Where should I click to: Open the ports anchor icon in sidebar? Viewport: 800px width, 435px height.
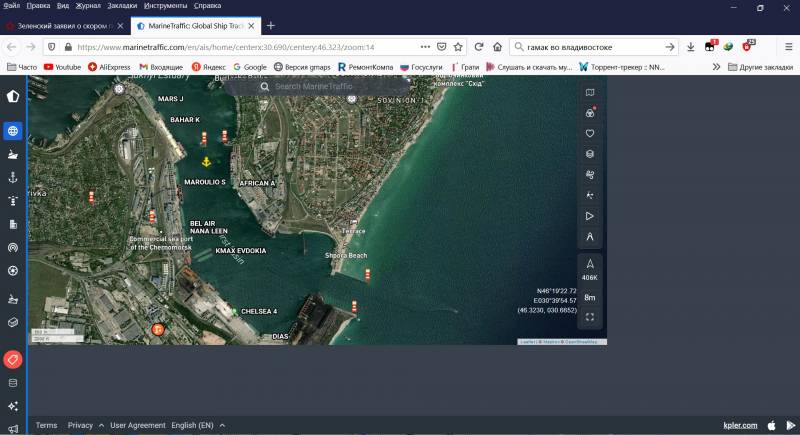13,177
